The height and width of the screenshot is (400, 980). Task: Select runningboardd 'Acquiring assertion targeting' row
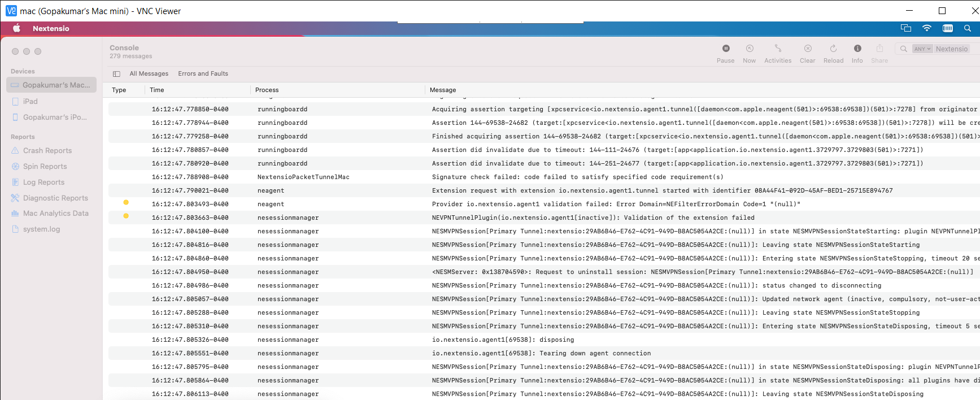point(544,109)
